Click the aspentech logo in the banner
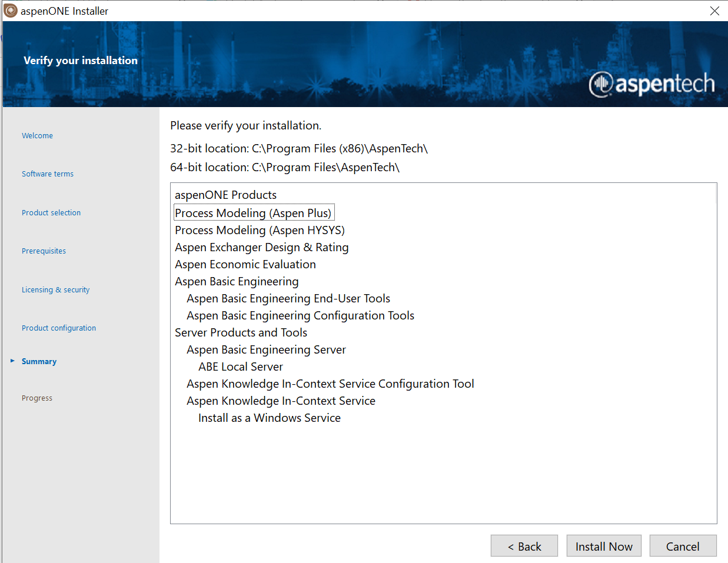The image size is (728, 563). pos(652,85)
